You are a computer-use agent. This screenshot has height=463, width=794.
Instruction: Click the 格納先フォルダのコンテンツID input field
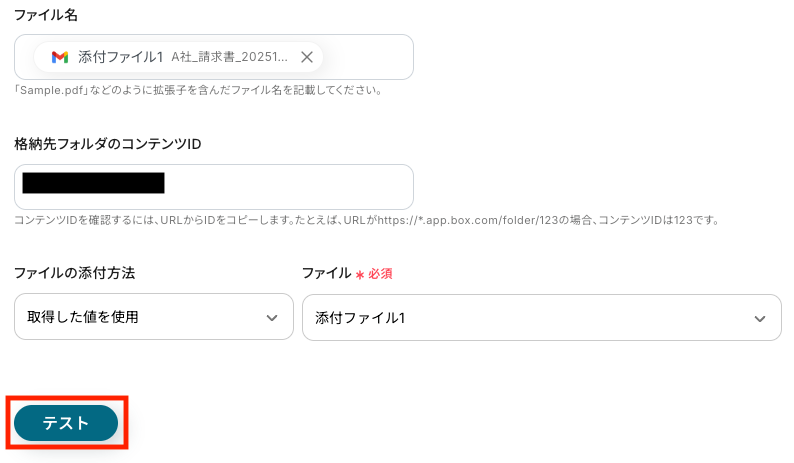[290, 186]
